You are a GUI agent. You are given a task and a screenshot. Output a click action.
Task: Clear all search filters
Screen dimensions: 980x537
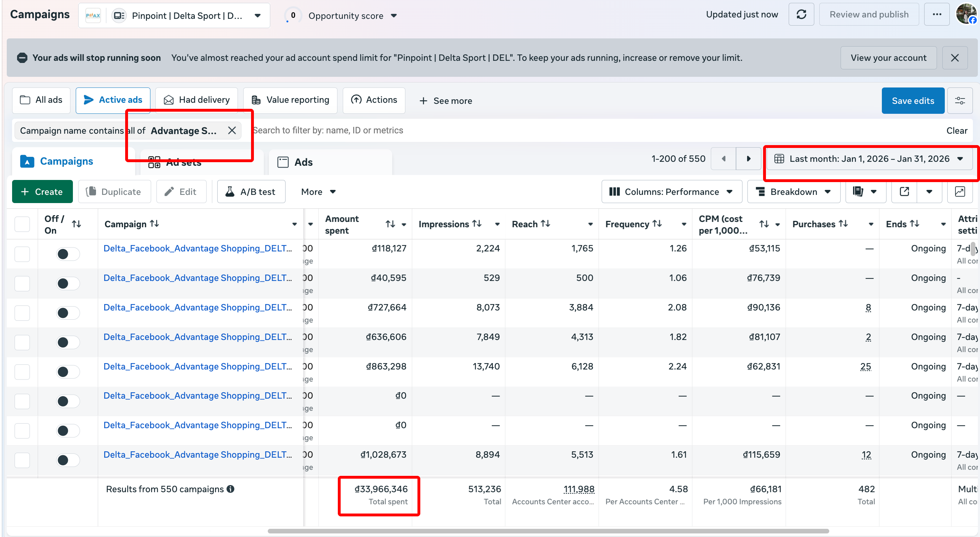pyautogui.click(x=957, y=131)
